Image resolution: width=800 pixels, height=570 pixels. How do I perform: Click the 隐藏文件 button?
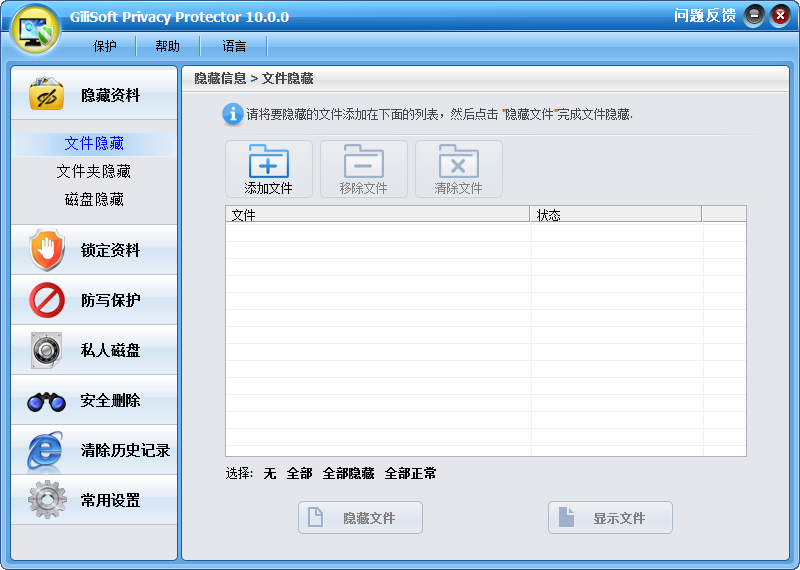point(360,518)
